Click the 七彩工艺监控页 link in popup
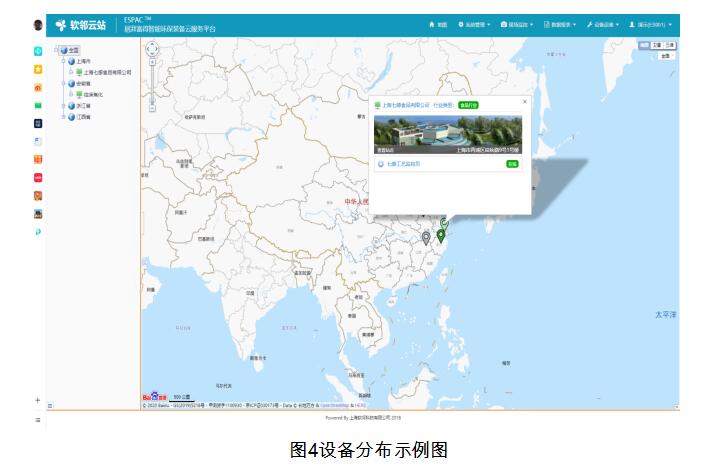This screenshot has width=715, height=472. point(403,163)
